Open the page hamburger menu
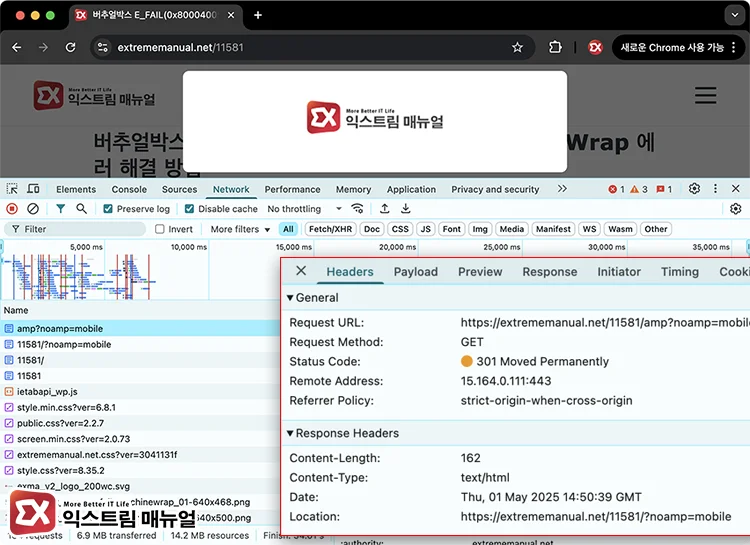The image size is (750, 545). pos(706,95)
